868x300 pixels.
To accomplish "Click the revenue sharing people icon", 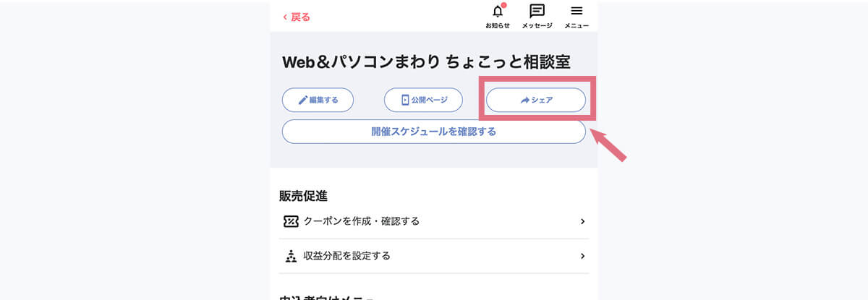I will tap(291, 256).
